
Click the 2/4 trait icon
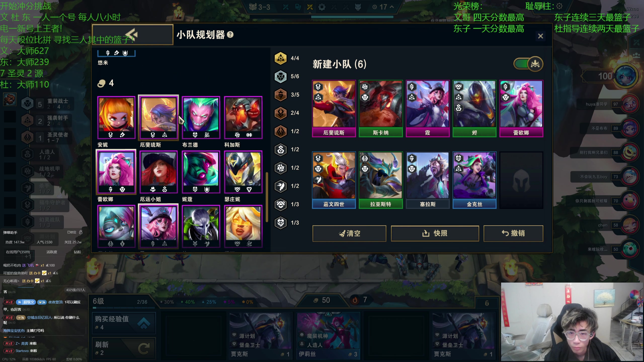[280, 113]
